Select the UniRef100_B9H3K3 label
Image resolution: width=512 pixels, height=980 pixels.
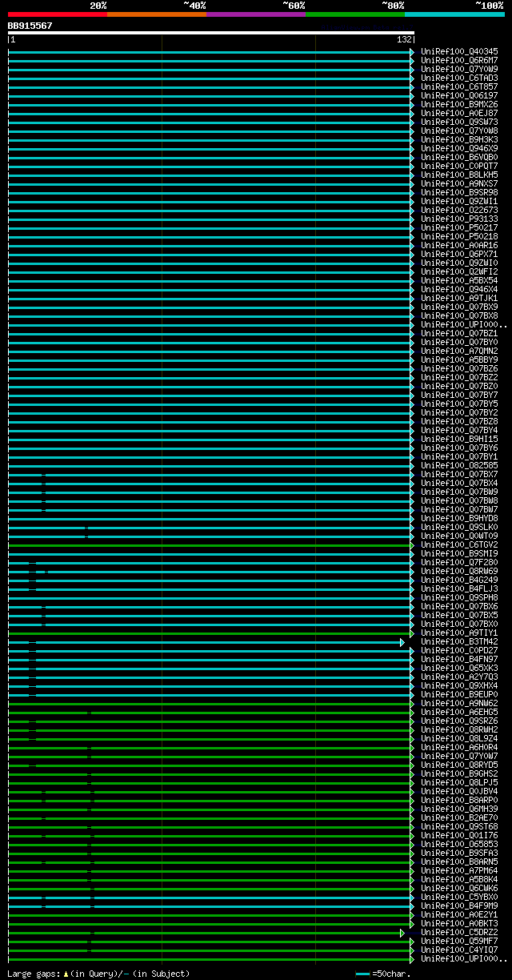460,139
